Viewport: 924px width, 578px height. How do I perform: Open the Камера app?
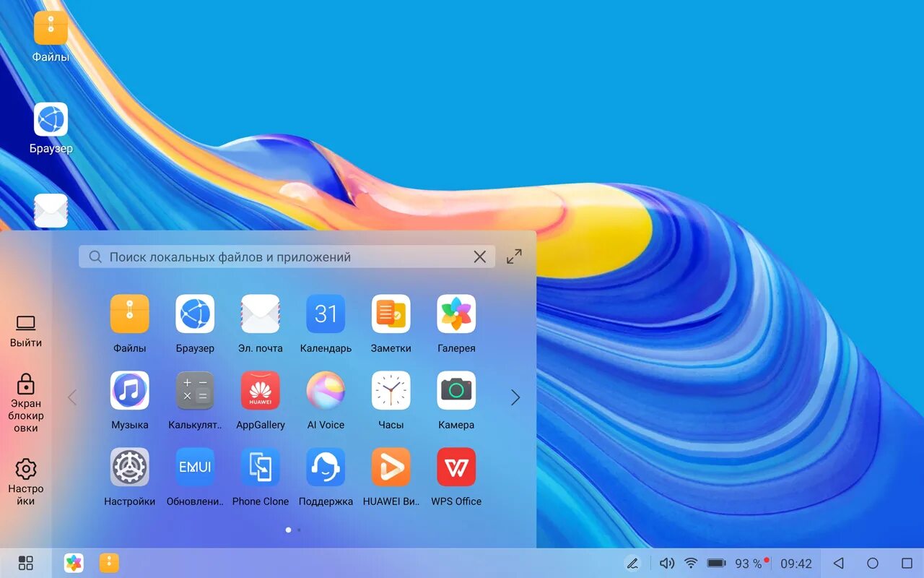[456, 390]
